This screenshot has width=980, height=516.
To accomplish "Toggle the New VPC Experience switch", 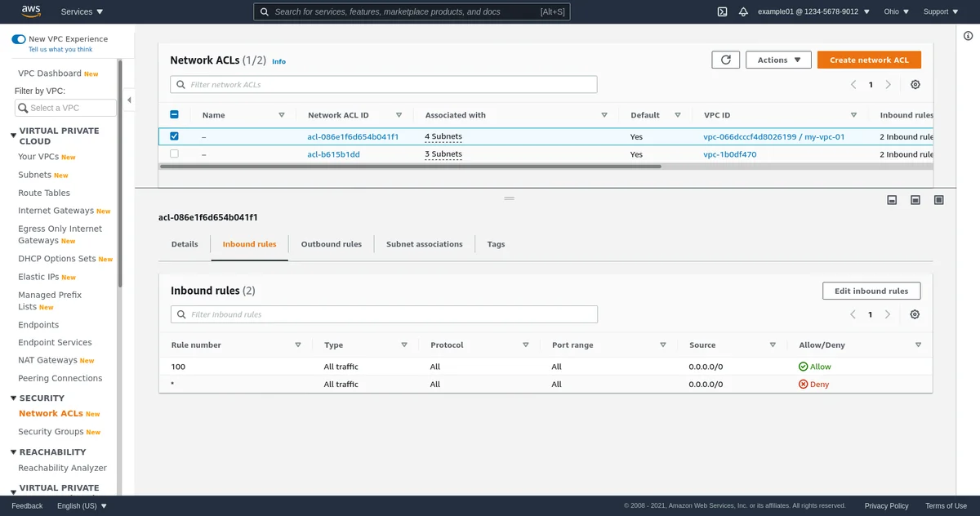I will 19,39.
